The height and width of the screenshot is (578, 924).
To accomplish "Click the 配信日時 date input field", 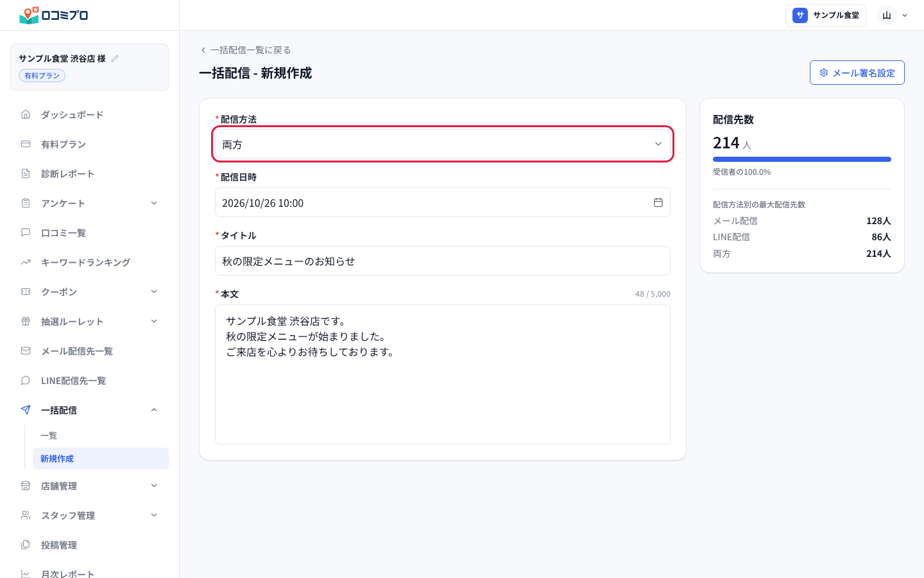I will (x=443, y=202).
